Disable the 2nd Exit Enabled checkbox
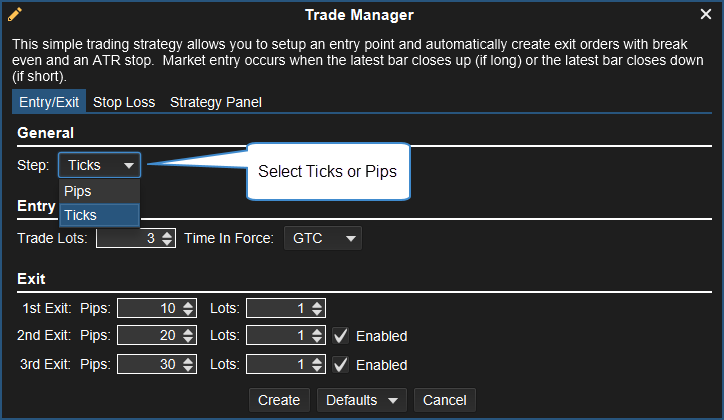This screenshot has height=420, width=724. point(341,336)
